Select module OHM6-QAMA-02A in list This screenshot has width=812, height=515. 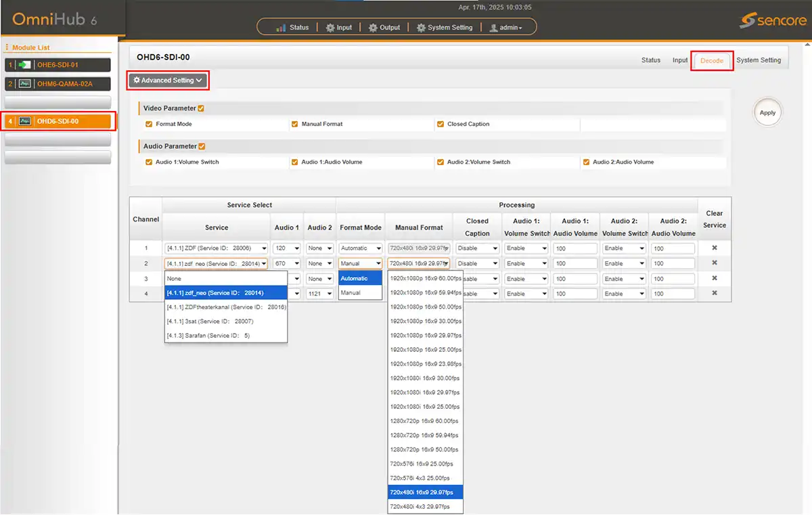(x=58, y=84)
